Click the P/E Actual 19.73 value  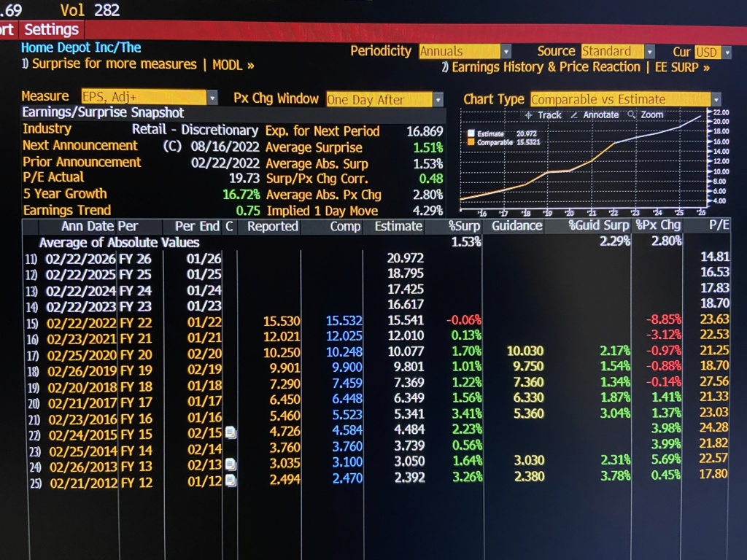244,178
